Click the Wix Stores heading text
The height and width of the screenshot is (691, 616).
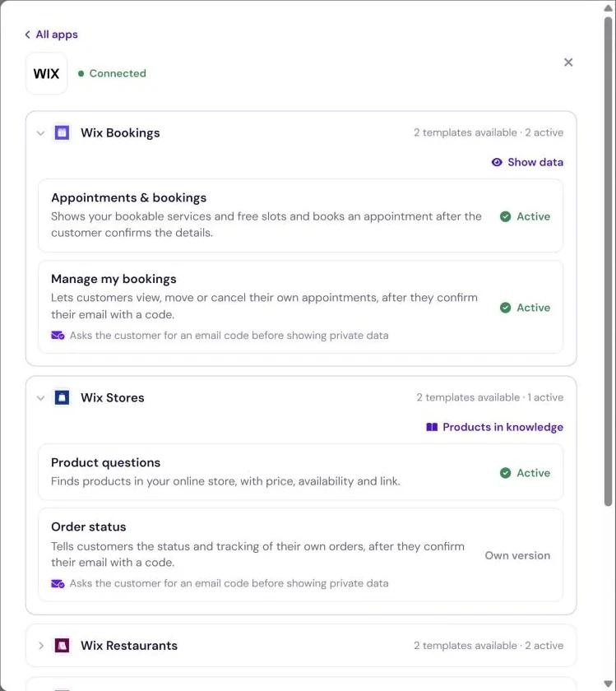coord(113,397)
